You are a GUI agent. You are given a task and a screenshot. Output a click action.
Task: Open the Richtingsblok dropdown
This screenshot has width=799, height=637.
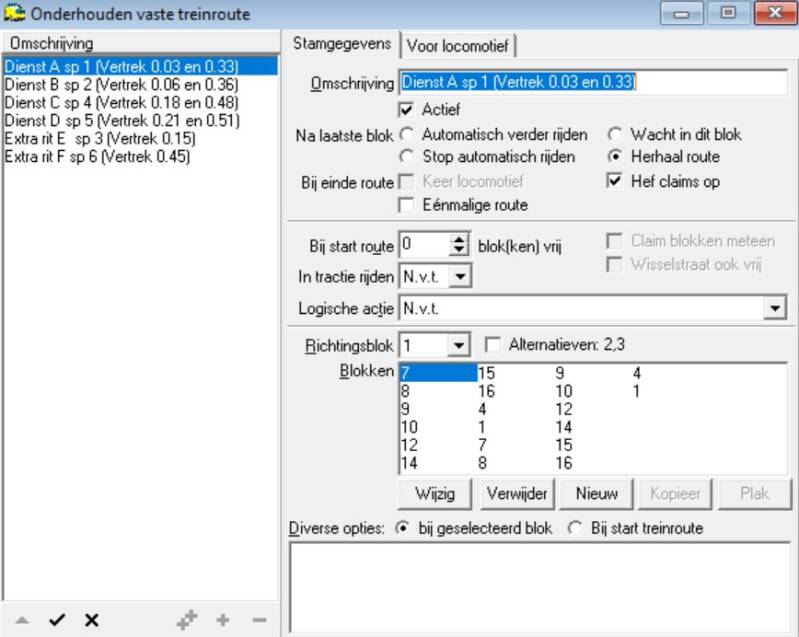coord(459,346)
